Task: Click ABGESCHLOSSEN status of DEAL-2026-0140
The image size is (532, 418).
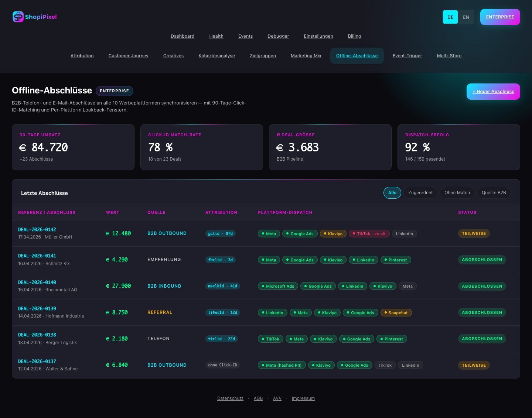Action: point(482,286)
